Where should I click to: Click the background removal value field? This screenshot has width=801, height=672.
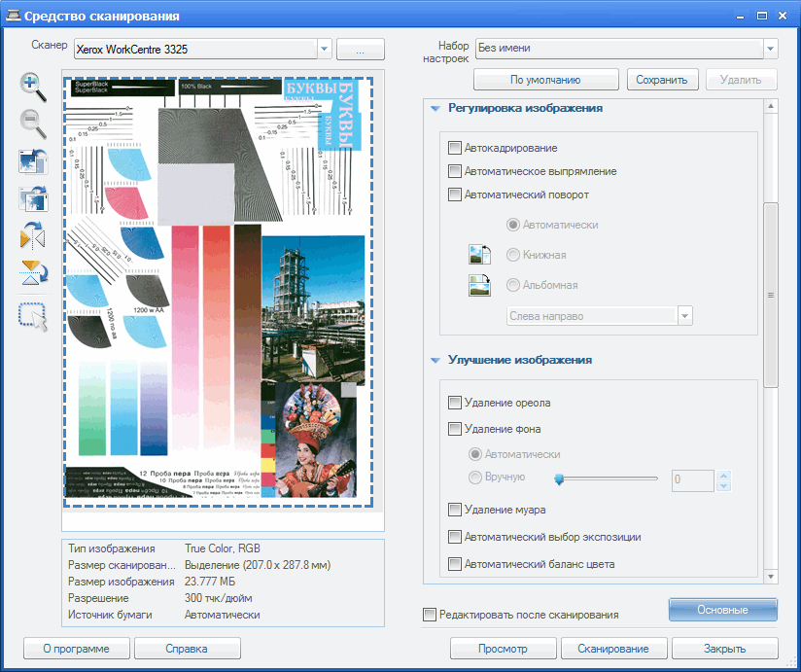pos(693,480)
